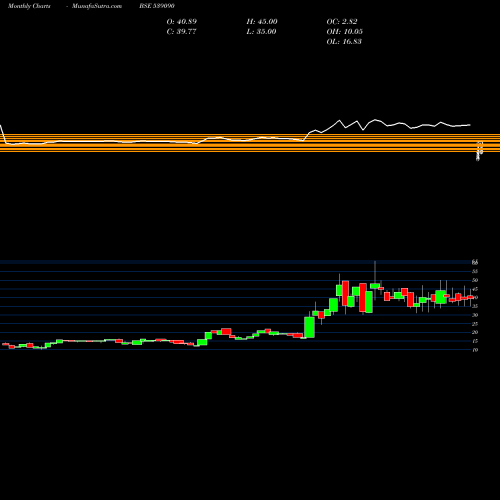Click the "OL: 16.83" value
The height and width of the screenshot is (500, 500).
344,42
